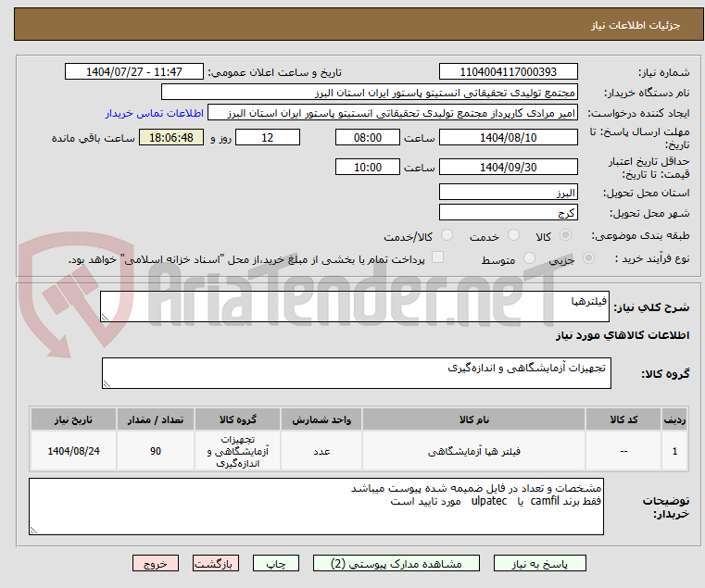Select the 'جزیی' purchase type radio
Viewport: 705px width, 588px height.
(588, 258)
